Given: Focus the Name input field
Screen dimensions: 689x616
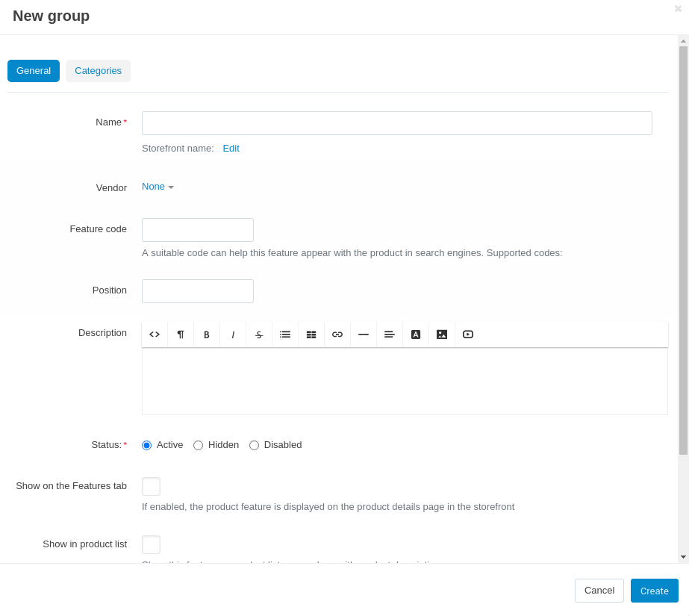Looking at the screenshot, I should tap(397, 123).
